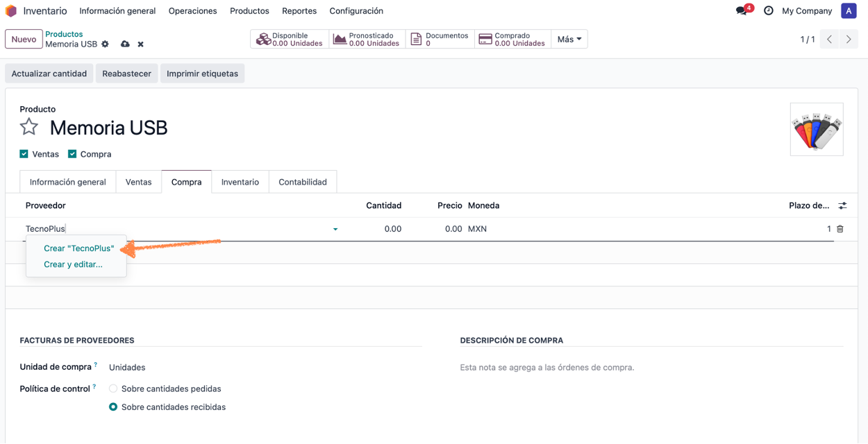The width and height of the screenshot is (868, 444).
Task: Open the activities clock icon
Action: [768, 11]
